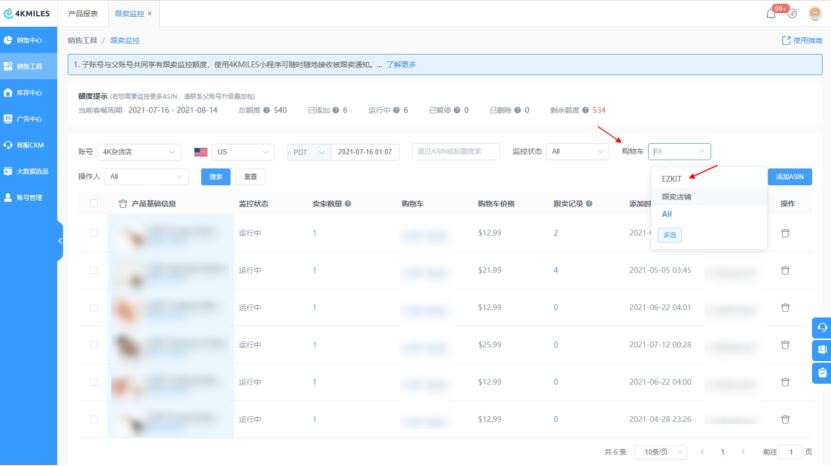Click the help icon beside 卖家数量 header
This screenshot has height=466, width=831.
point(348,204)
